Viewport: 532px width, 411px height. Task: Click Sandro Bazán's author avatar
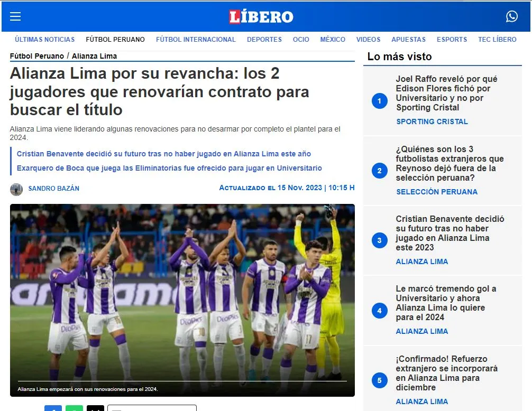click(x=16, y=189)
